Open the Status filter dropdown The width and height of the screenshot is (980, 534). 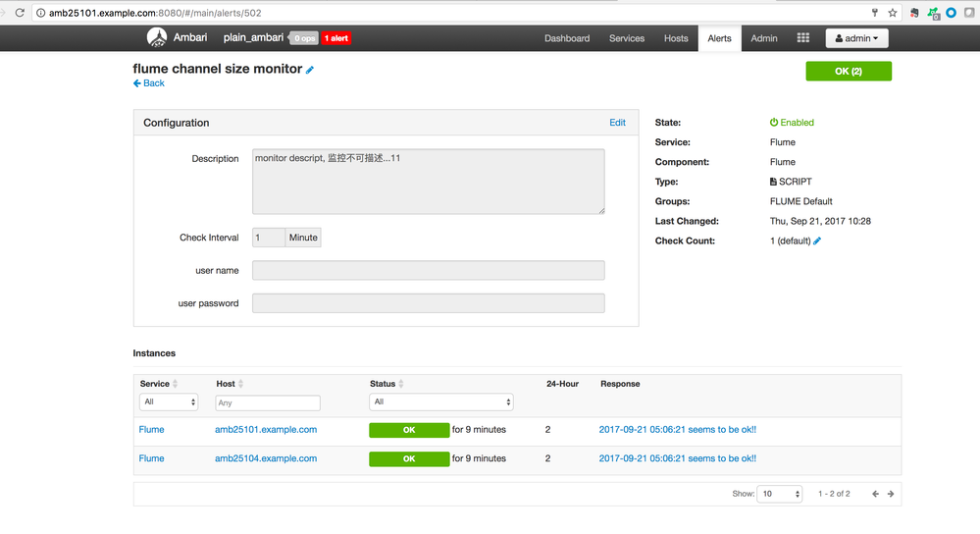pos(440,402)
